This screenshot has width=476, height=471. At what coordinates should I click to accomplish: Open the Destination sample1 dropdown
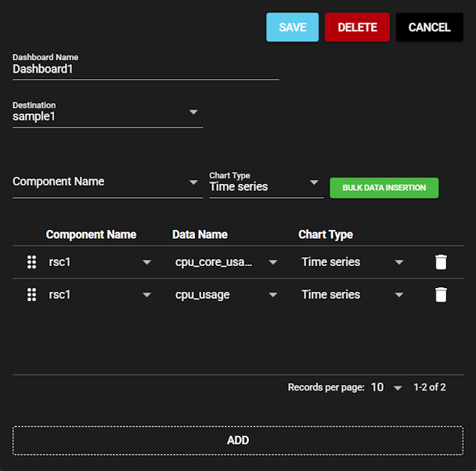coord(107,116)
